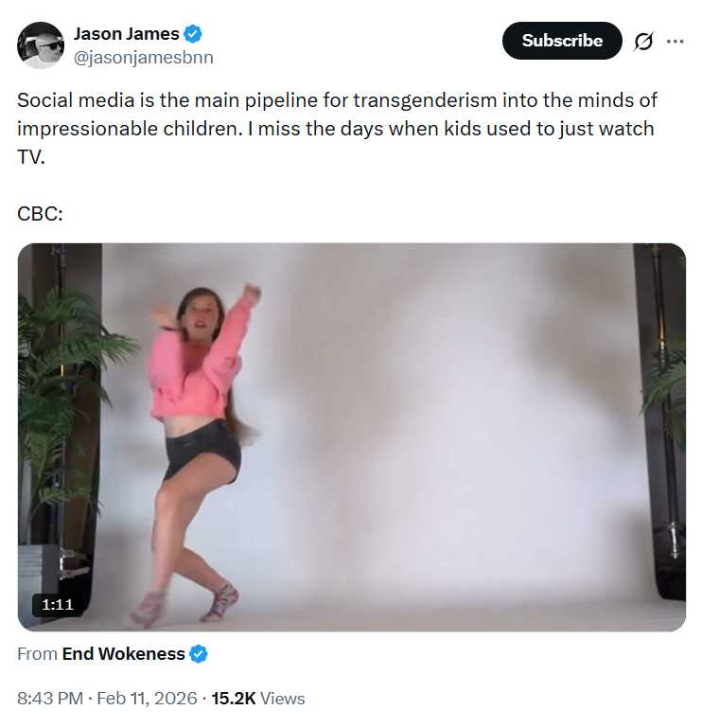
Task: Click the 'CBC:' line in the post
Action: [40, 214]
